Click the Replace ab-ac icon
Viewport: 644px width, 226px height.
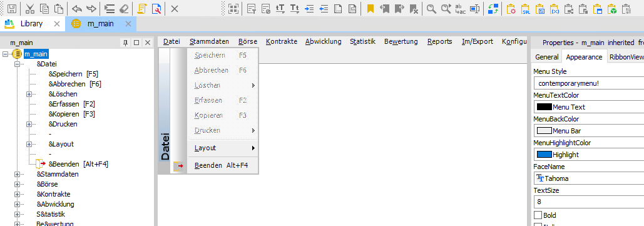461,9
